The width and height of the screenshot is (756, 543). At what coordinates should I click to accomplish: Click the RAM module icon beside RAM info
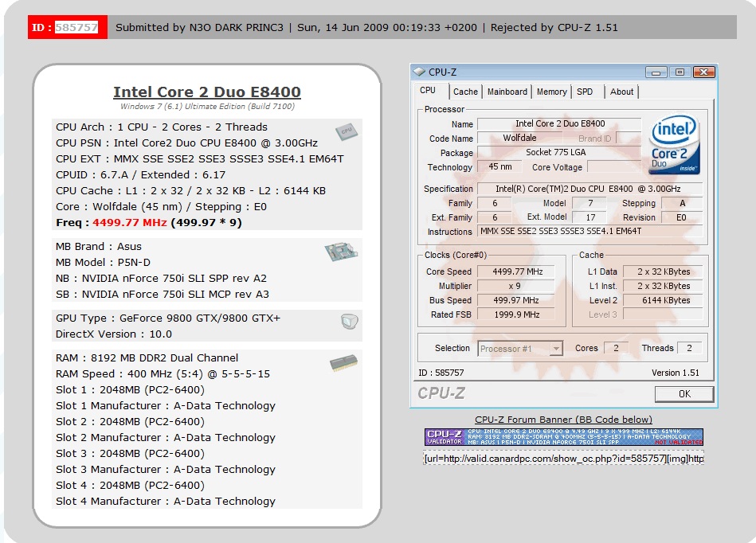[x=344, y=363]
